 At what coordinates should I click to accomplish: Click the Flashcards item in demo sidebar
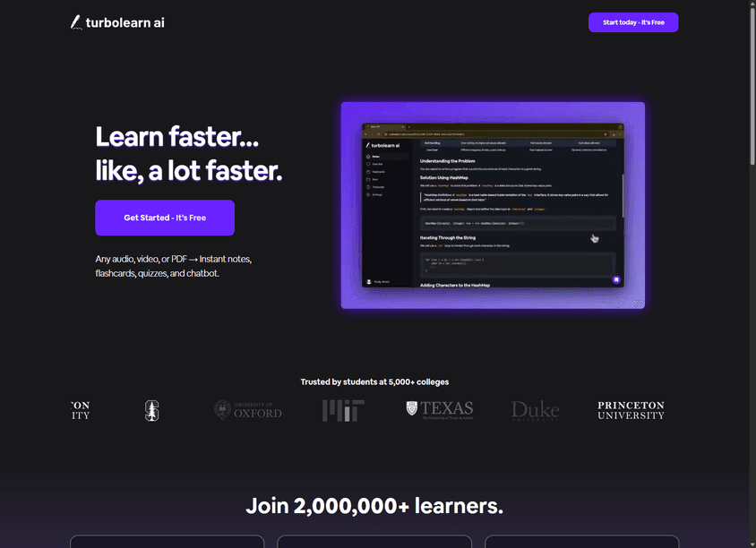[375, 172]
